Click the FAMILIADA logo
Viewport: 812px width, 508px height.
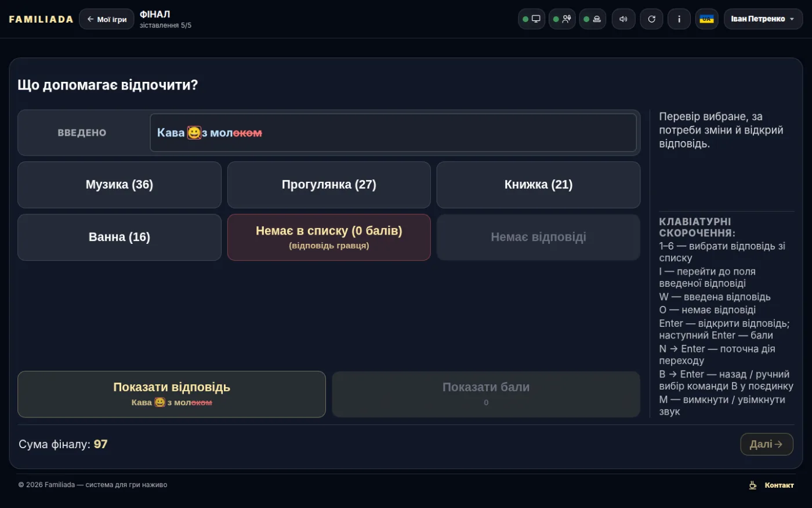pyautogui.click(x=41, y=19)
